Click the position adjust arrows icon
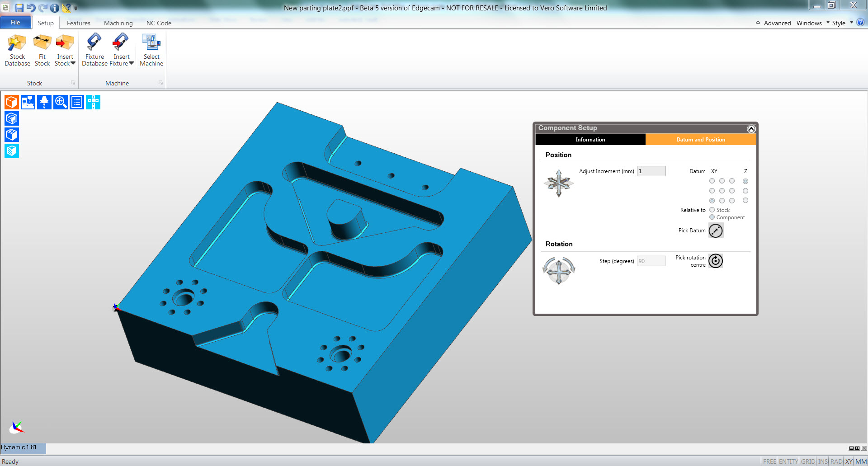This screenshot has width=868, height=466. click(x=559, y=183)
